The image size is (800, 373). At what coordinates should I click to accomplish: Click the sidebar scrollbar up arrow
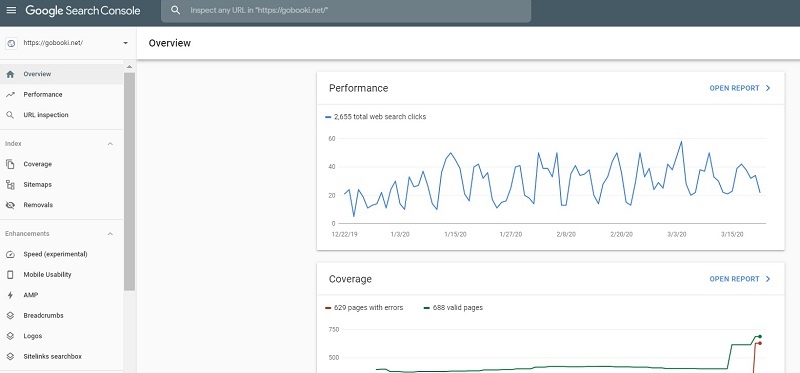point(129,67)
